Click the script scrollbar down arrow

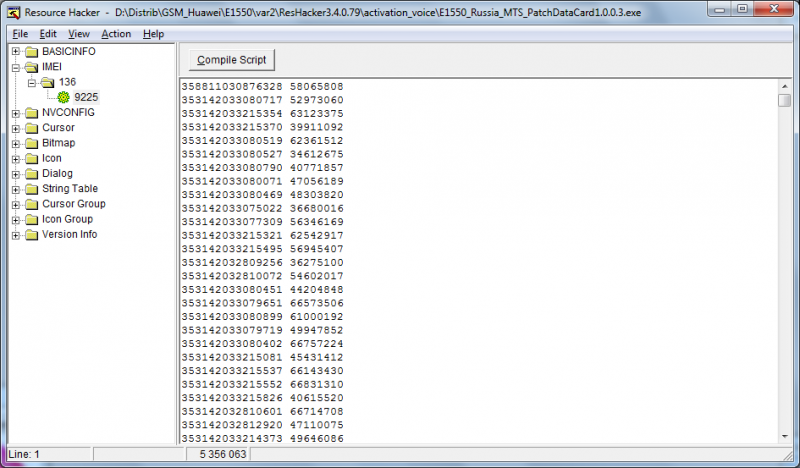click(x=785, y=437)
